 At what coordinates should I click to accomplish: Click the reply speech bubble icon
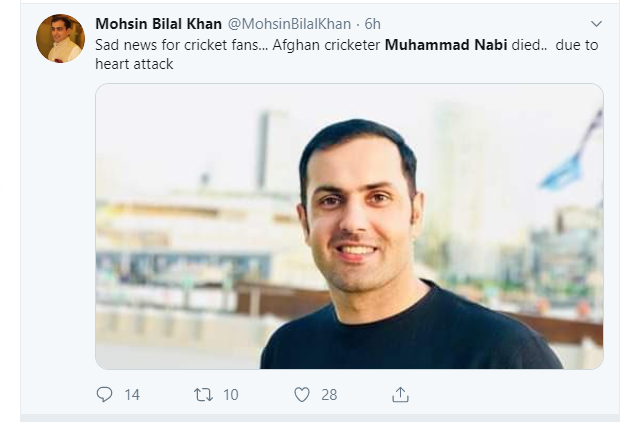pos(104,394)
